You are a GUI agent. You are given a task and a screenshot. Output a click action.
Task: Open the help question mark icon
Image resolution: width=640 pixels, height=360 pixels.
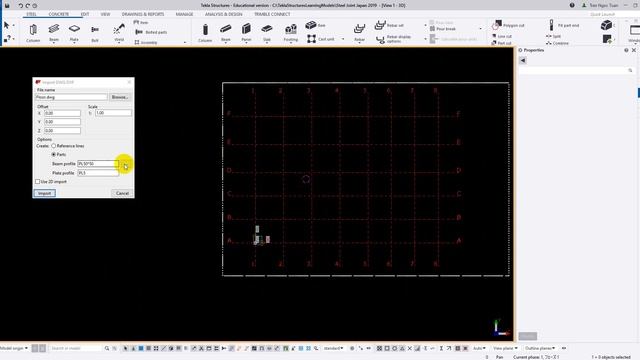coord(572,5)
